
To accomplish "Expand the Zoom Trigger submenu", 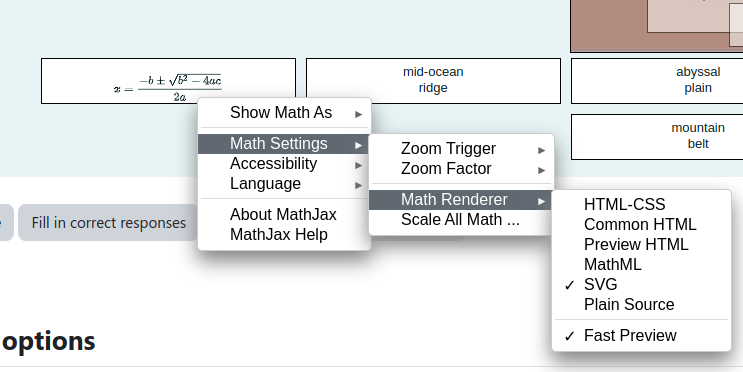I will click(462, 149).
